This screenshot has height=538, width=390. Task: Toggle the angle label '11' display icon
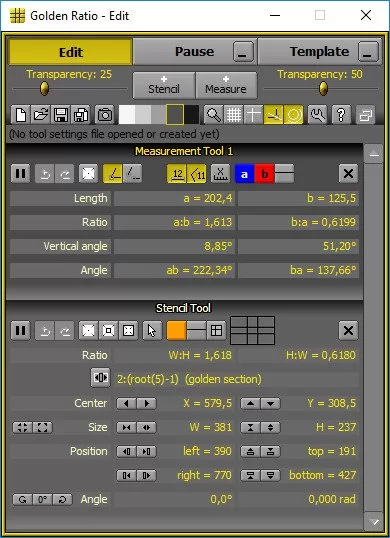pos(197,174)
